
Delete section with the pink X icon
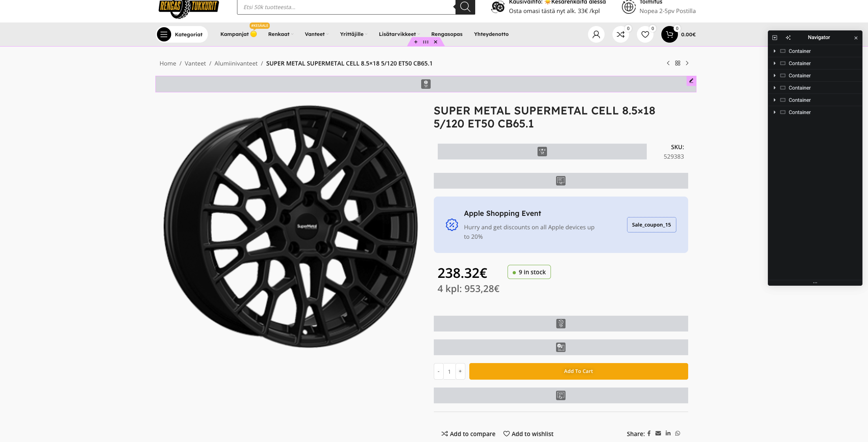pos(435,42)
